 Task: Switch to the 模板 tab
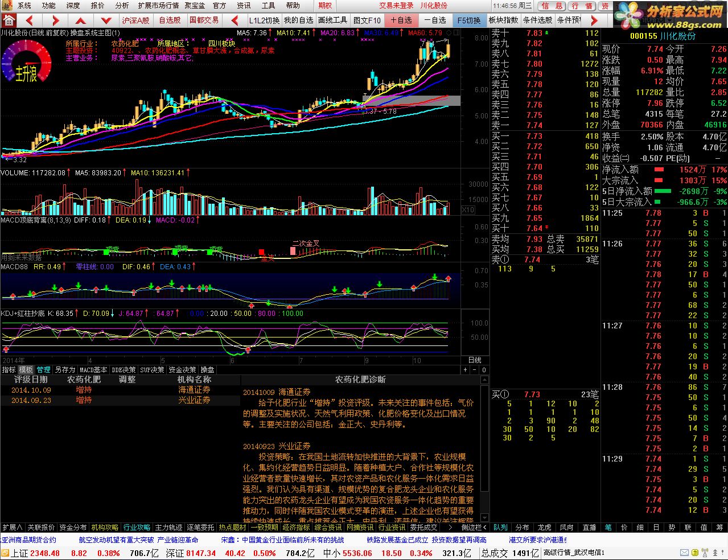tap(26, 370)
